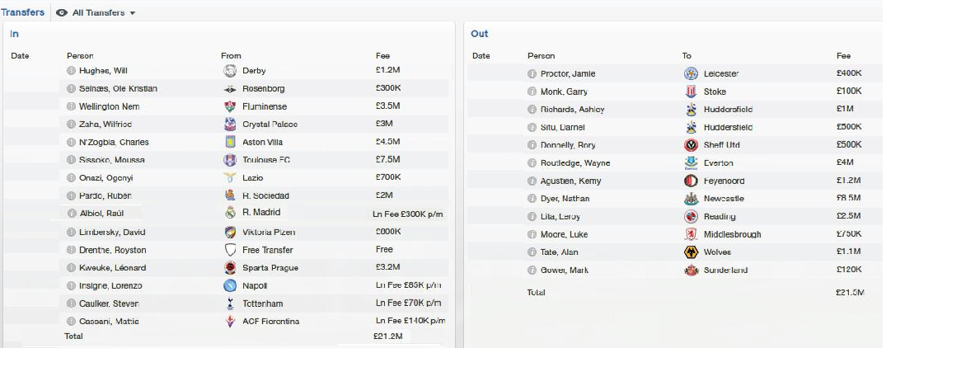Click the info icon beside Hughes, Will
The width and height of the screenshot is (980, 386).
pos(71,71)
